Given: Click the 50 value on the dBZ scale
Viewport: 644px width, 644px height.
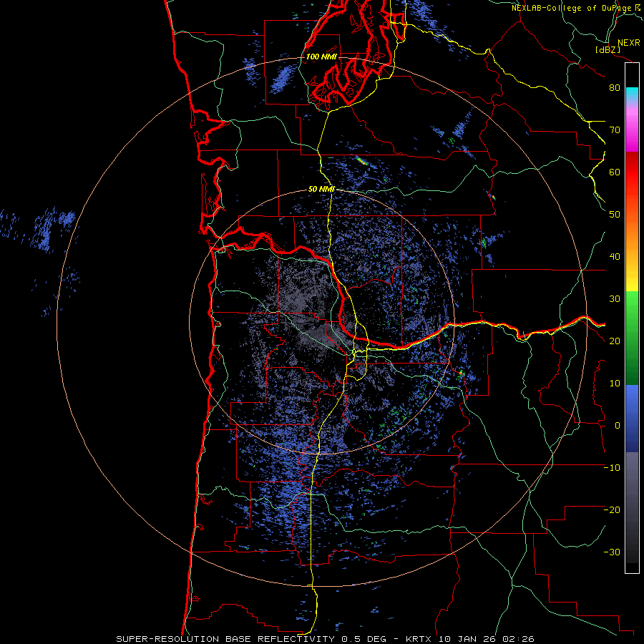Looking at the screenshot, I should click(615, 215).
